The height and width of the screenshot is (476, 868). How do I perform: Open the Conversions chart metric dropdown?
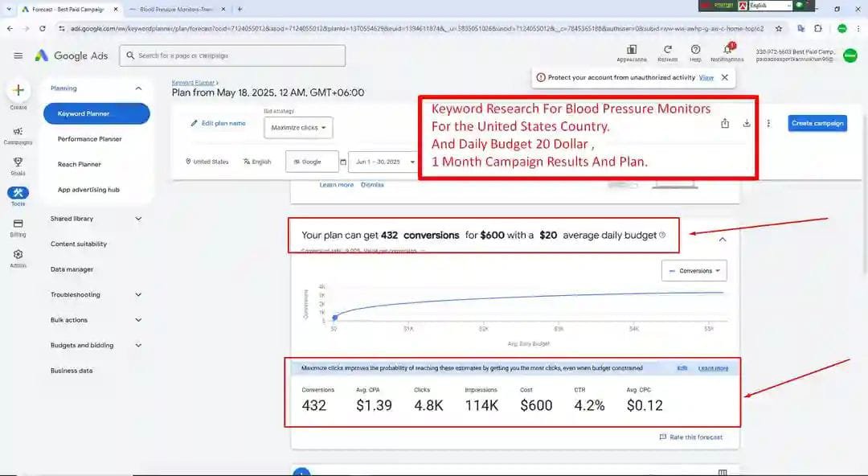pyautogui.click(x=694, y=271)
